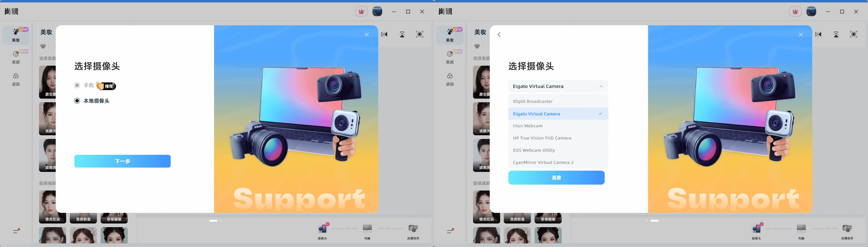
Task: Open 美颜 in the left window sidebar
Action: click(x=16, y=57)
